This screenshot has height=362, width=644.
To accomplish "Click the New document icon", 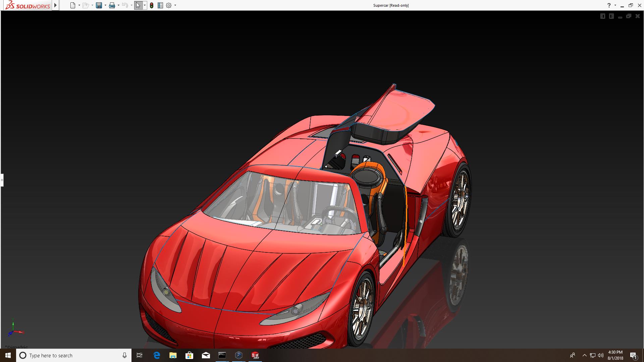I will [x=72, y=5].
